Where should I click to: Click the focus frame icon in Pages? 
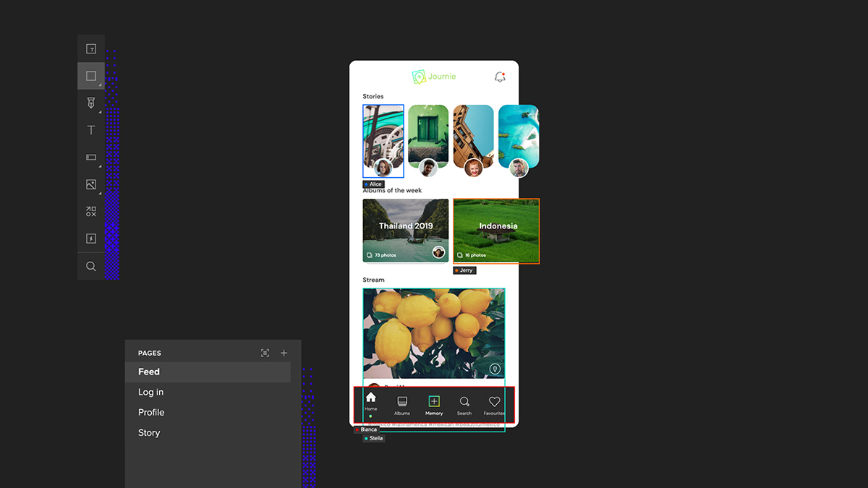[265, 353]
